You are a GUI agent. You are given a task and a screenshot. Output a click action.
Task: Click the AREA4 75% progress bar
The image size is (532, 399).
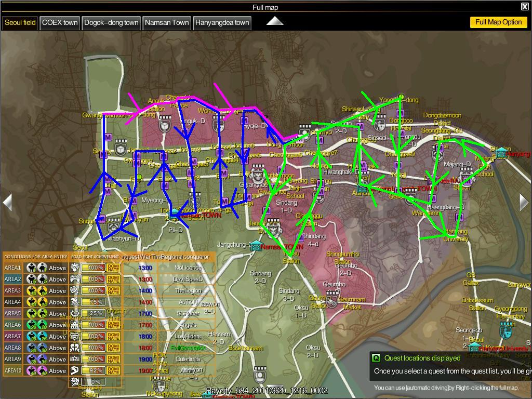point(94,302)
